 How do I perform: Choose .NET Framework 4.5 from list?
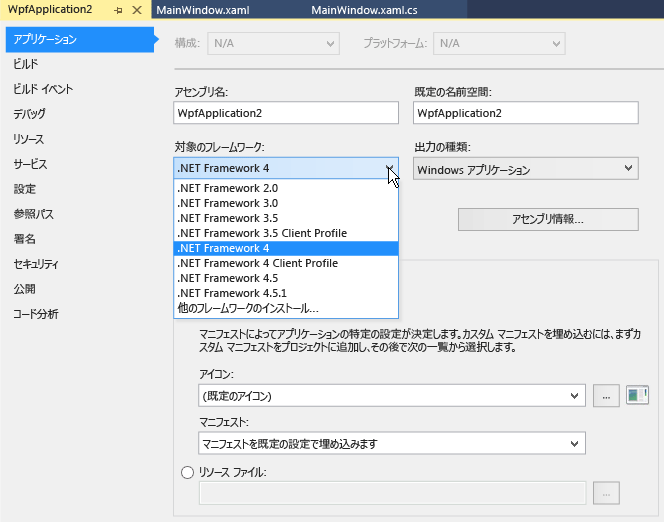[x=286, y=278]
